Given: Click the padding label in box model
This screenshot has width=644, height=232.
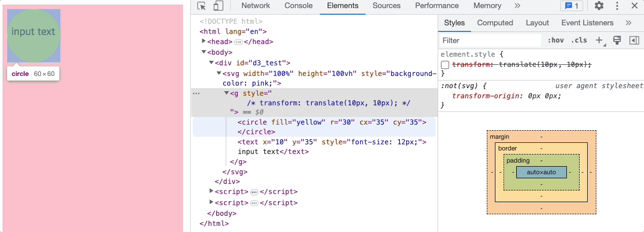Looking at the screenshot, I should (x=518, y=161).
